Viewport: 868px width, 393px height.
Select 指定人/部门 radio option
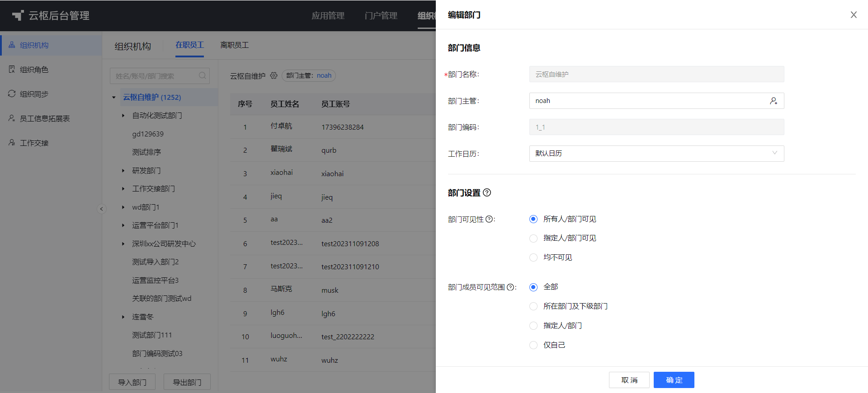(x=533, y=326)
